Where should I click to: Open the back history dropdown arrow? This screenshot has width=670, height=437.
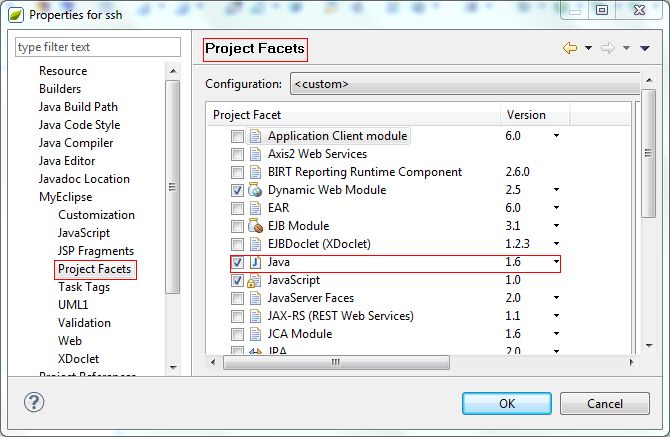point(588,48)
